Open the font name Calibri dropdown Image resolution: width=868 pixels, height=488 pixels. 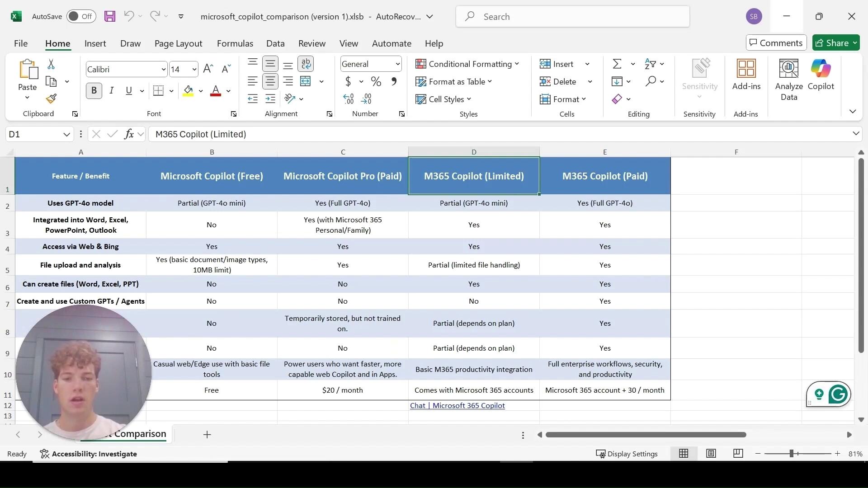(x=163, y=69)
